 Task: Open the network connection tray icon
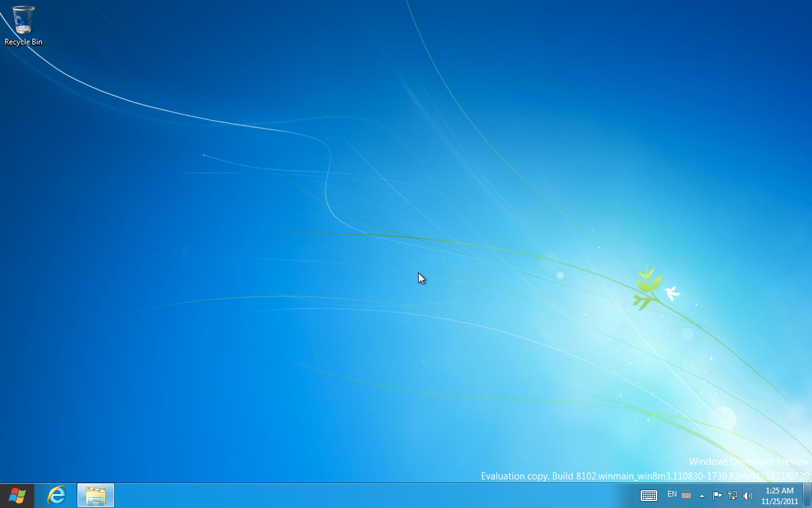click(732, 495)
